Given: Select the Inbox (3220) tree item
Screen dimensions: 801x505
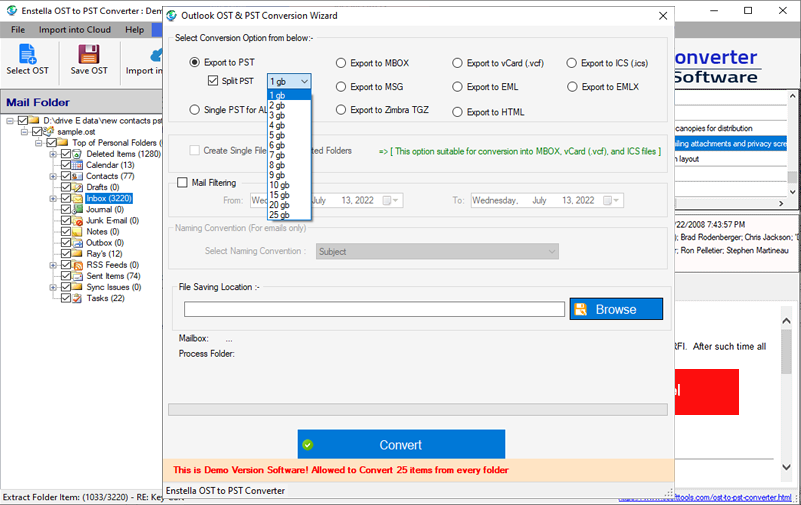Looking at the screenshot, I should tap(109, 198).
